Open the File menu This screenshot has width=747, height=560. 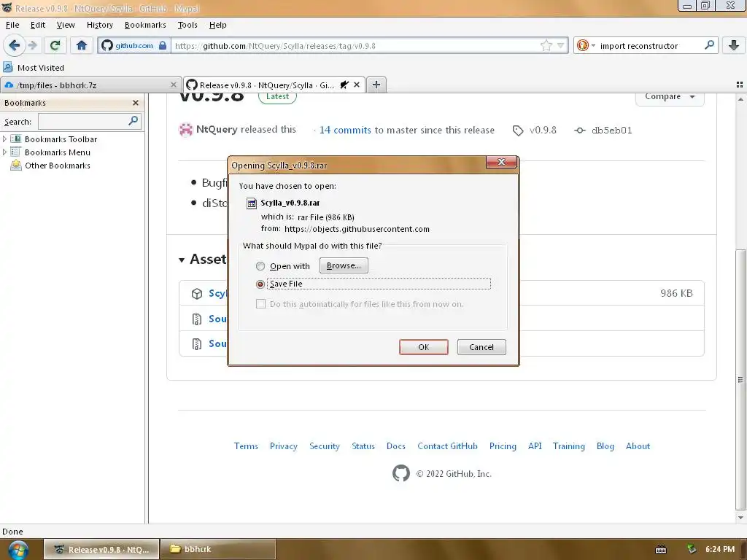pyautogui.click(x=12, y=25)
